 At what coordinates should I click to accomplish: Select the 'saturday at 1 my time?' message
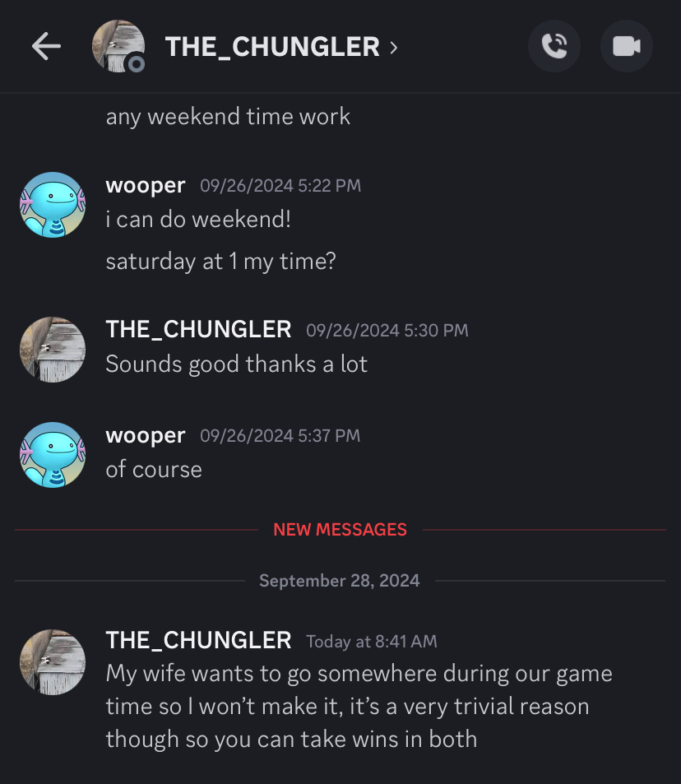pyautogui.click(x=221, y=262)
